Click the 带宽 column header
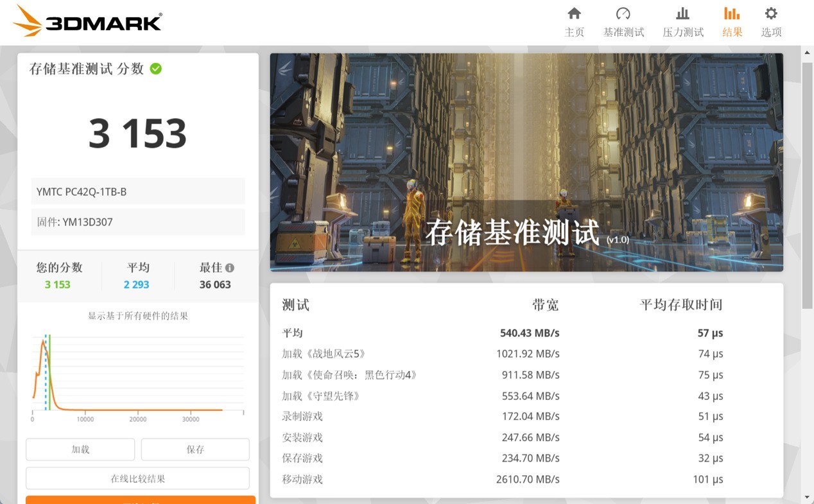Image resolution: width=814 pixels, height=504 pixels. point(545,305)
